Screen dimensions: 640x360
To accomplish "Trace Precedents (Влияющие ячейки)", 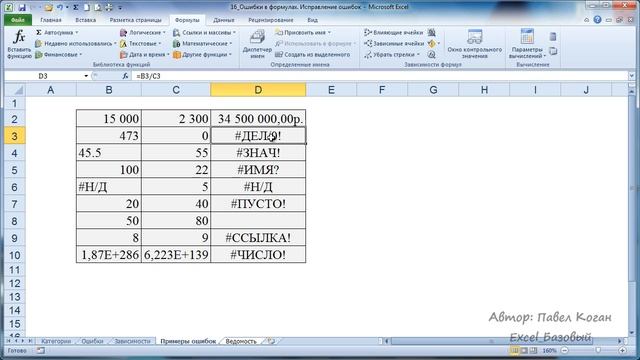I will (x=393, y=32).
